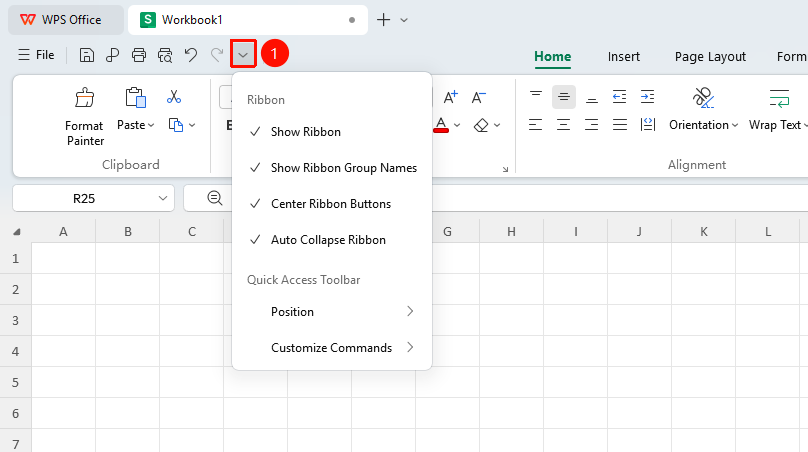Open Print Preview icon
808x452 pixels.
165,55
